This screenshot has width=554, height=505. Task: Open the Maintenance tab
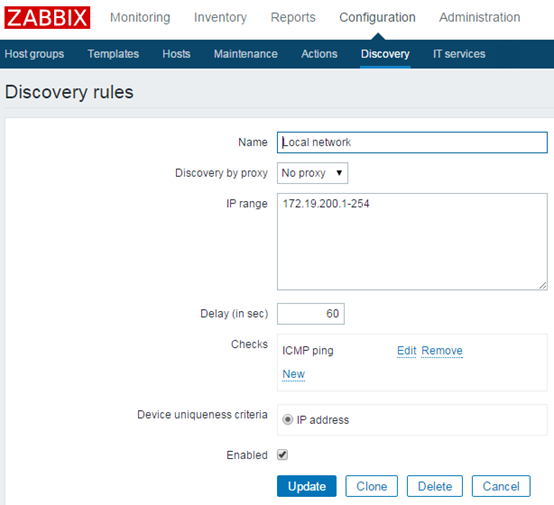[246, 54]
